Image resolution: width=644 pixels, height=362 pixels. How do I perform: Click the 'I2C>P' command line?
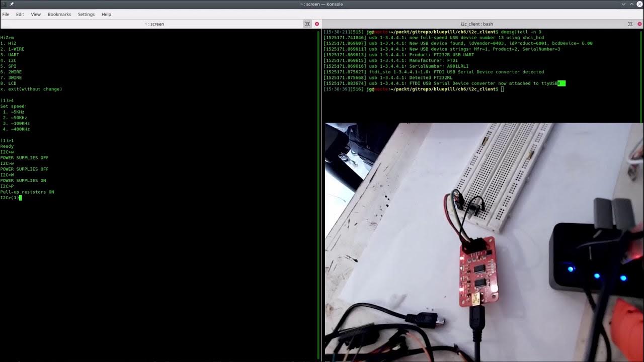7,186
